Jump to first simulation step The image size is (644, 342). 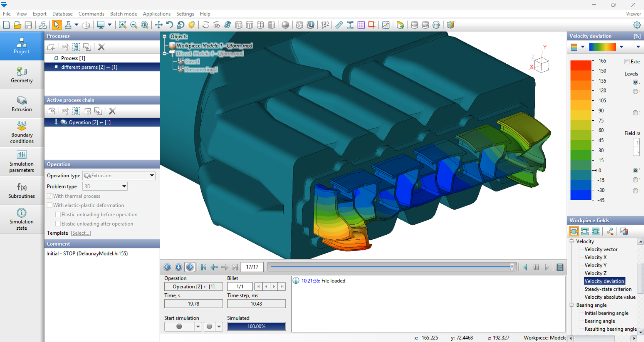click(203, 267)
